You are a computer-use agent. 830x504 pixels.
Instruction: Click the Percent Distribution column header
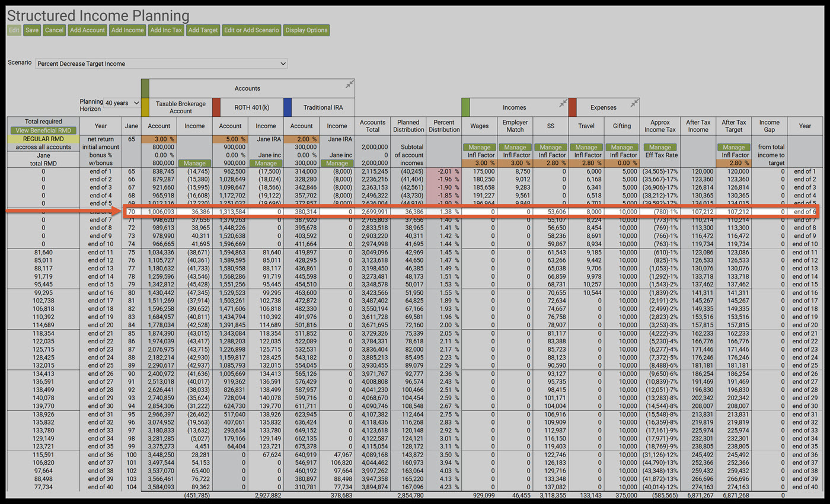pos(444,126)
